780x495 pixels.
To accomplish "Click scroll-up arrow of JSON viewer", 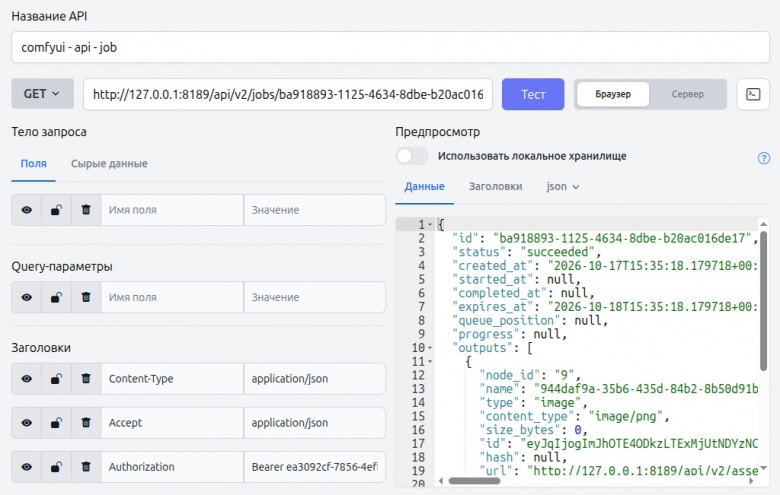I will 764,223.
